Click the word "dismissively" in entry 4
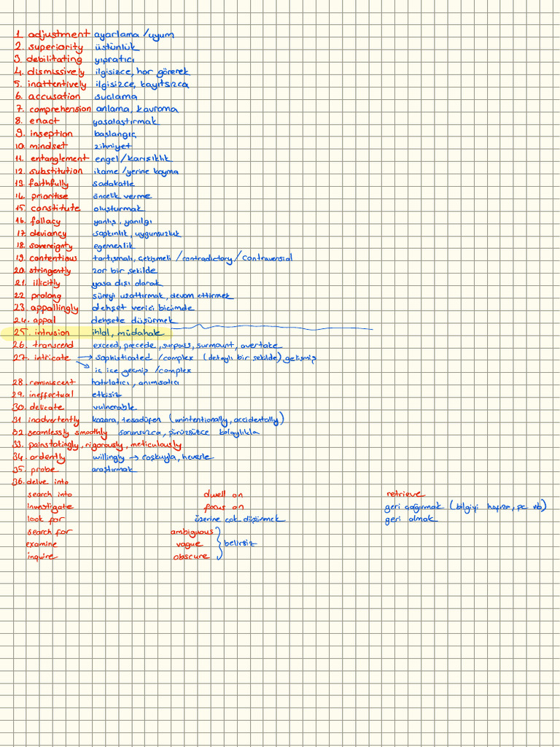The height and width of the screenshot is (747, 560). click(55, 73)
